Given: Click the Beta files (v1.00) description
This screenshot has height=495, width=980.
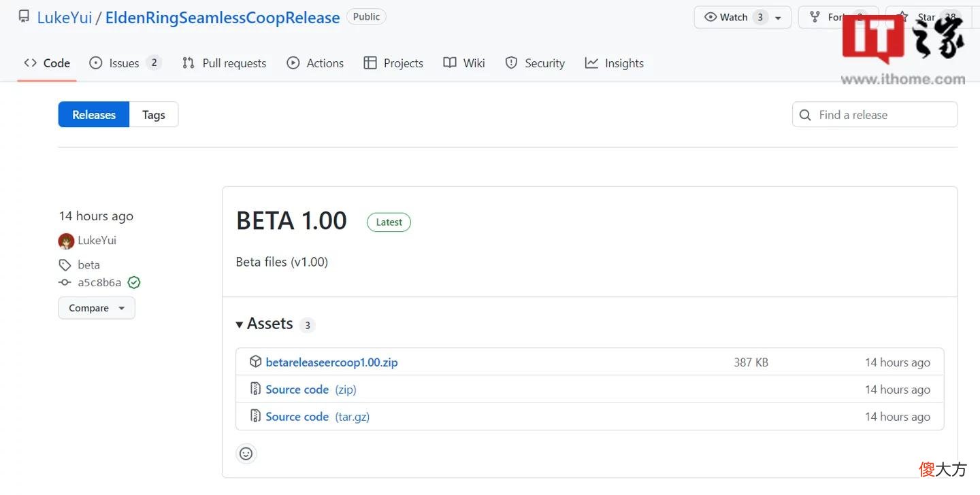Looking at the screenshot, I should point(282,262).
